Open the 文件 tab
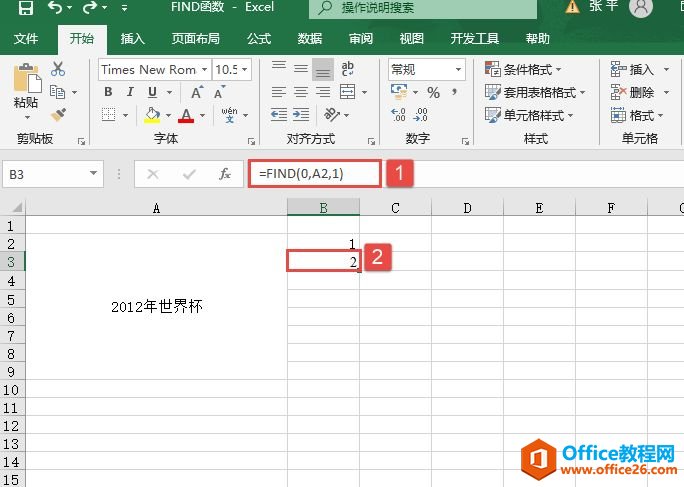This screenshot has height=487, width=684. 26,39
